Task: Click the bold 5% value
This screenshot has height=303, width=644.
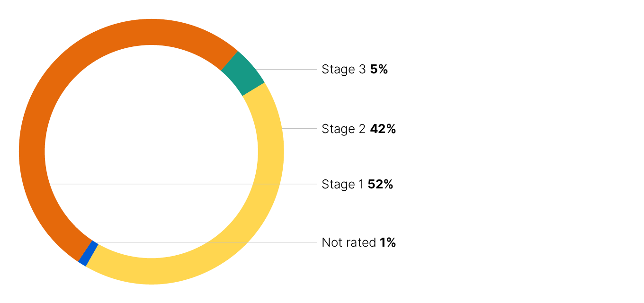Action: click(379, 70)
